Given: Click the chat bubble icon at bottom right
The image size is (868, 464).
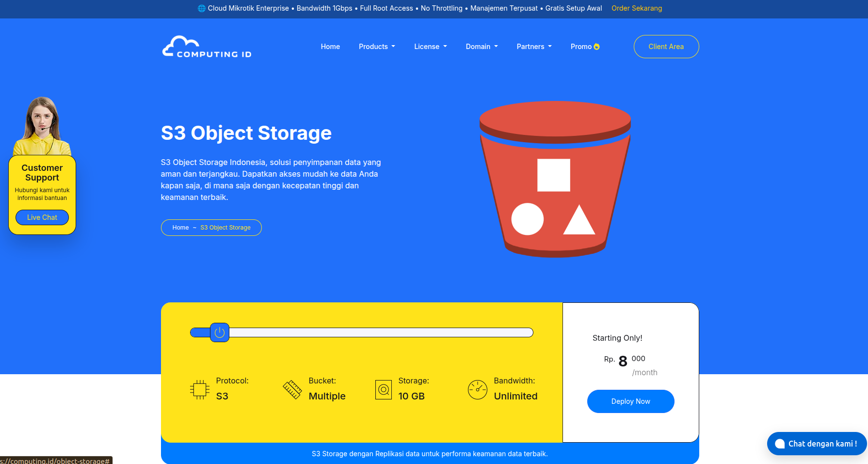Looking at the screenshot, I should tap(780, 444).
